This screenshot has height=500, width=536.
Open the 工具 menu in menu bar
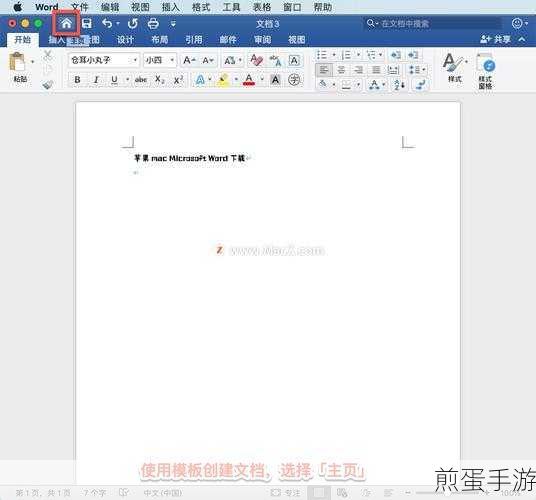(231, 7)
